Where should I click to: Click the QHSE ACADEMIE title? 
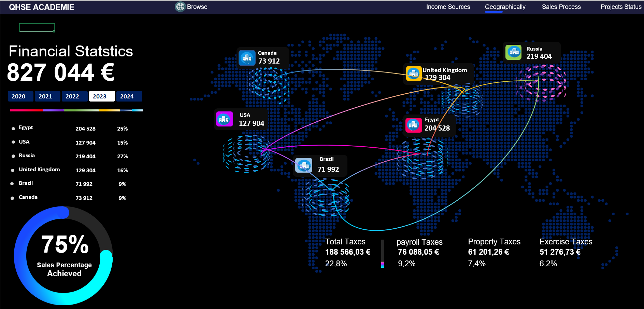click(41, 7)
